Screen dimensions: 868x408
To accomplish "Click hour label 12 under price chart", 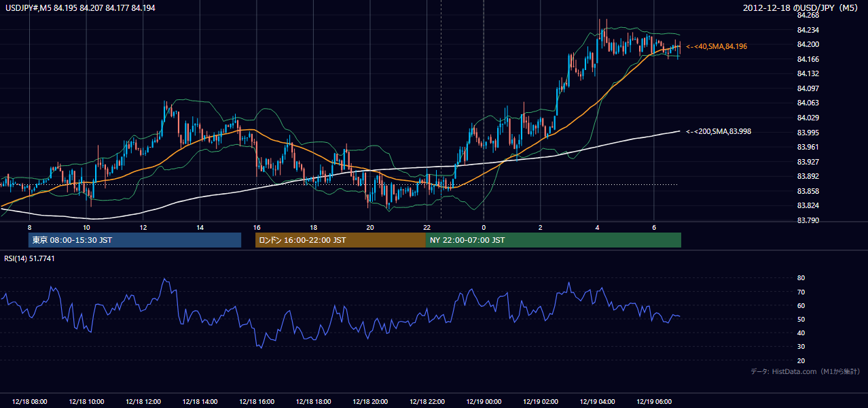I will pos(143,227).
